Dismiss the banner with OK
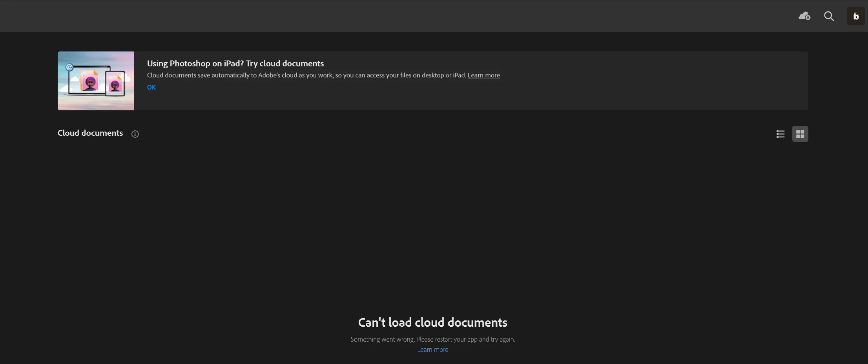The width and height of the screenshot is (868, 364). 151,87
